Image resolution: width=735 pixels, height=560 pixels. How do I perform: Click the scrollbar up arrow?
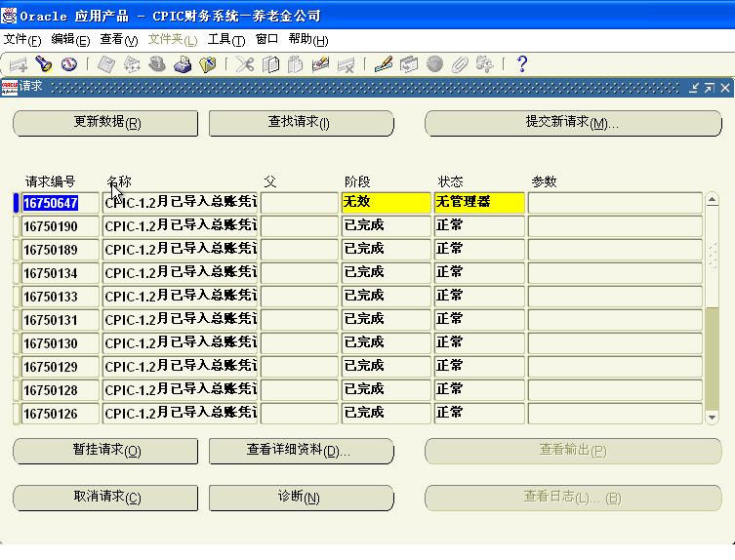click(712, 200)
